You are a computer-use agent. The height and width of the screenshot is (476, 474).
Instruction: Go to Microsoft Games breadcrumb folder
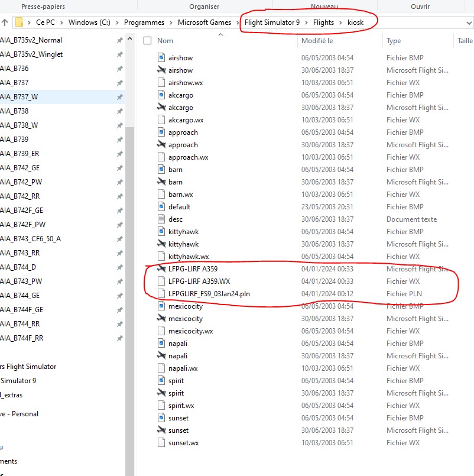[x=204, y=22]
